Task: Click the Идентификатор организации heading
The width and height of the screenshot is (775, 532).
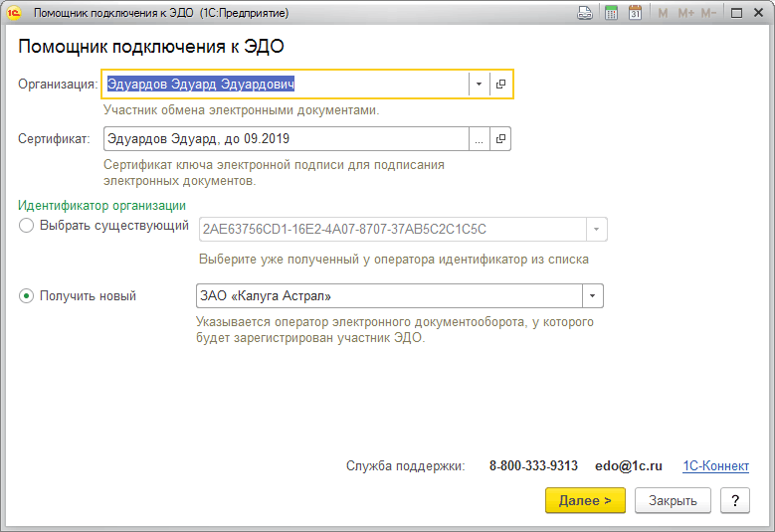Action: pyautogui.click(x=101, y=206)
